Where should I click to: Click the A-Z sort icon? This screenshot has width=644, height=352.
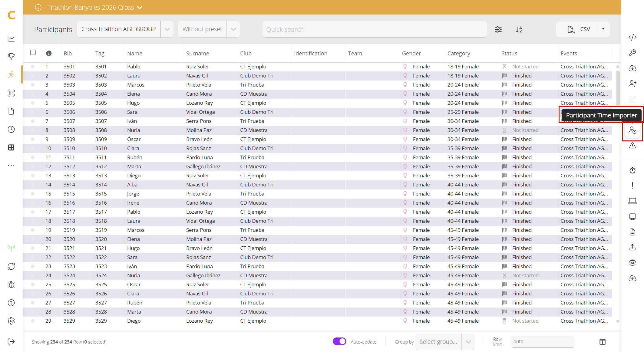pos(519,29)
